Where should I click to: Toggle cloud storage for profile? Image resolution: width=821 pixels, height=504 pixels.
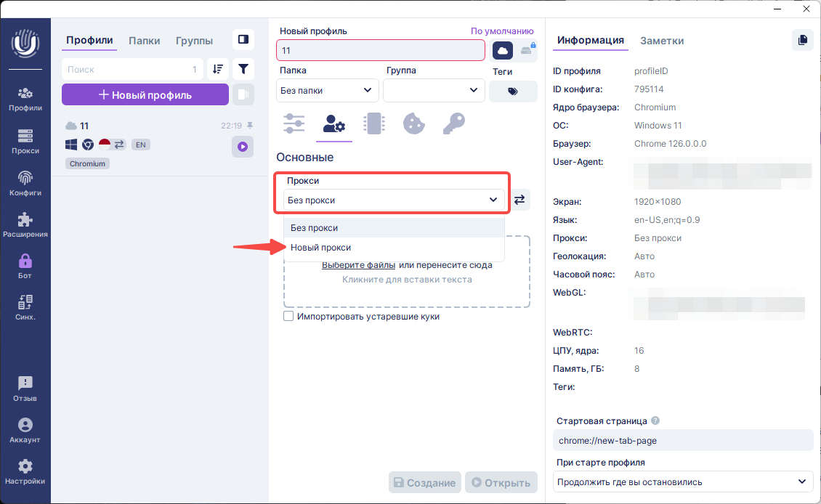pos(503,50)
